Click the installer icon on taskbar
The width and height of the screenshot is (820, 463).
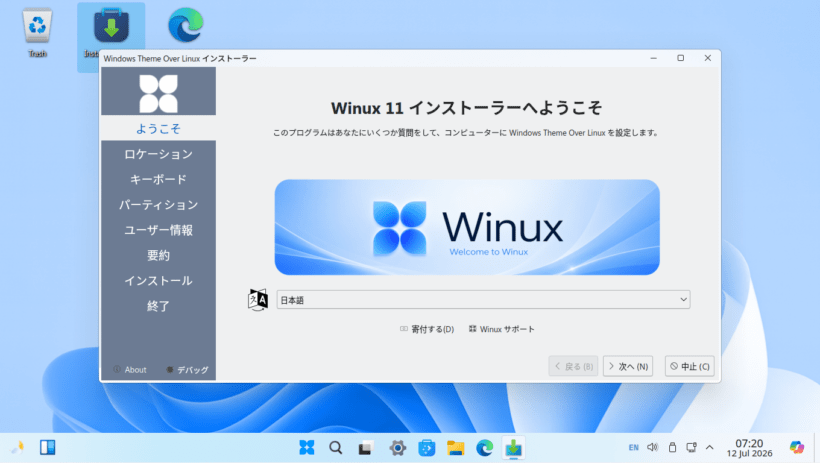click(514, 448)
